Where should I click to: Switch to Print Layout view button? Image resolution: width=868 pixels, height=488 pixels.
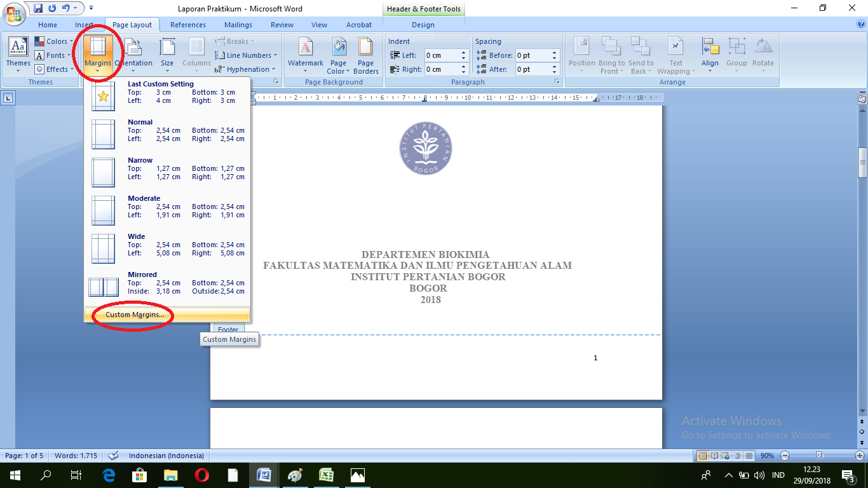pyautogui.click(x=703, y=456)
